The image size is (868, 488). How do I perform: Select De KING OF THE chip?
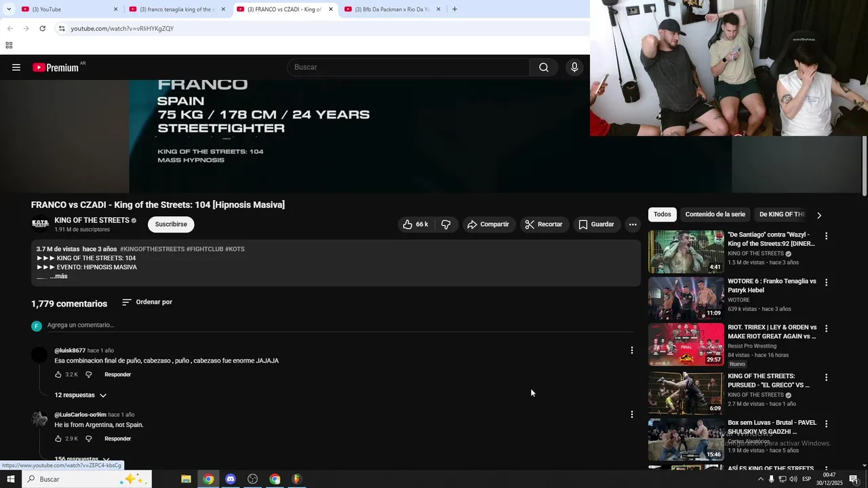pos(781,214)
